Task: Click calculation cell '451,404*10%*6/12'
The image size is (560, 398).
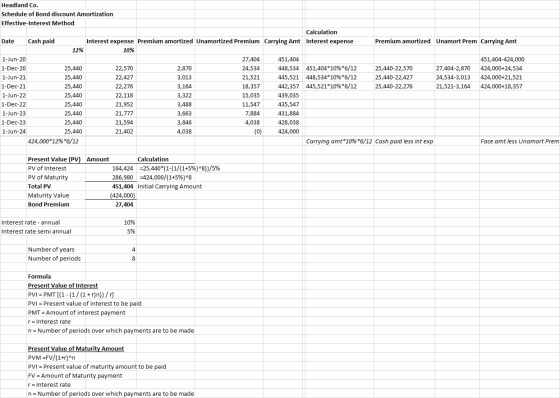Action: [x=331, y=68]
